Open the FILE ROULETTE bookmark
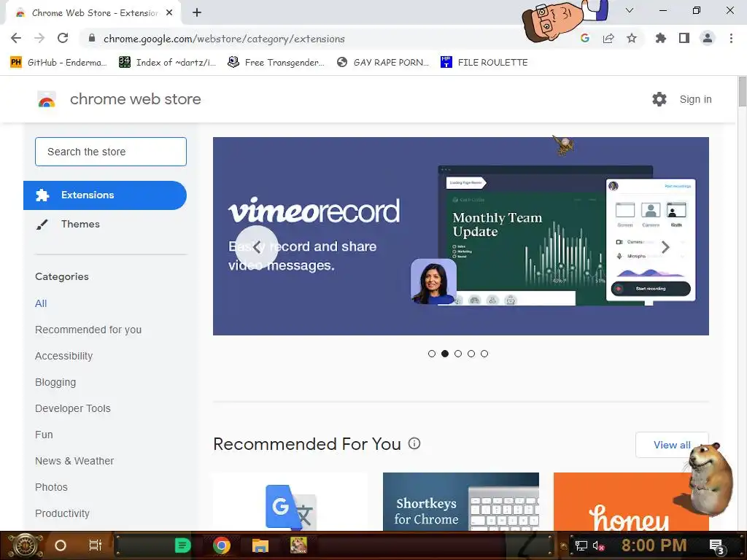747x560 pixels. point(484,63)
